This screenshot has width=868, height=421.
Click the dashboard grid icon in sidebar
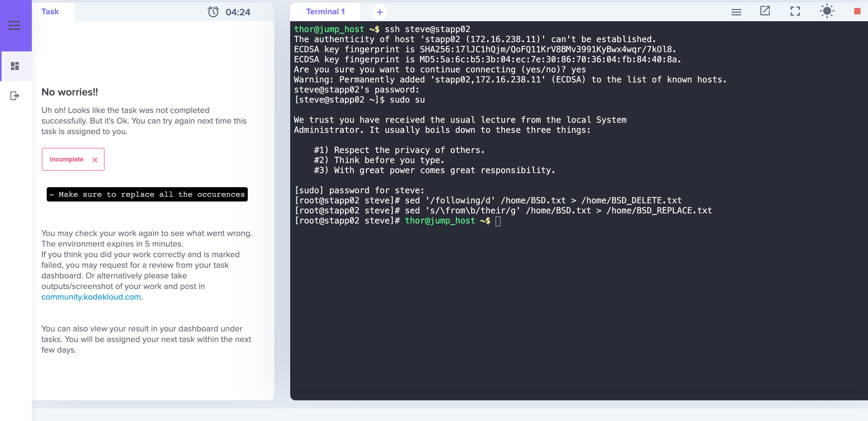(x=15, y=66)
